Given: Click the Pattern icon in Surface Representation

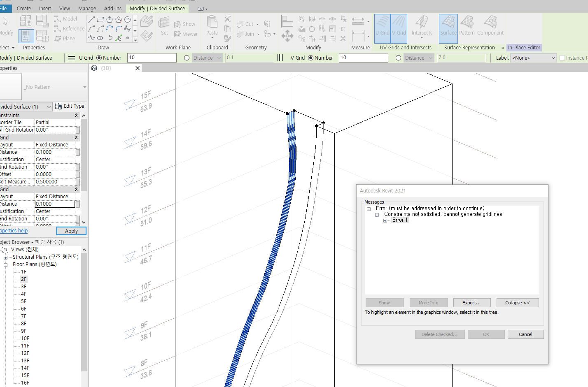Looking at the screenshot, I should (x=467, y=25).
